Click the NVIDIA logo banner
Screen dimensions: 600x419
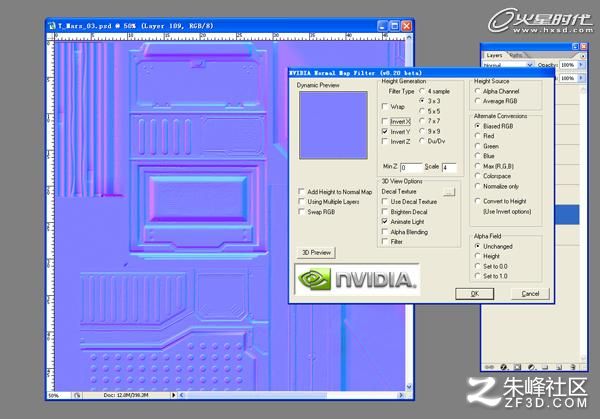357,279
